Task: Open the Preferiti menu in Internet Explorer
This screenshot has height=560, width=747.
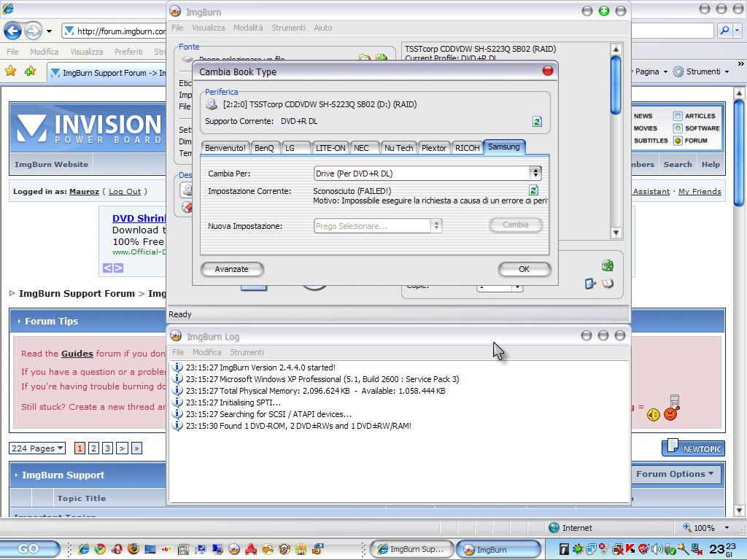Action: click(x=128, y=52)
